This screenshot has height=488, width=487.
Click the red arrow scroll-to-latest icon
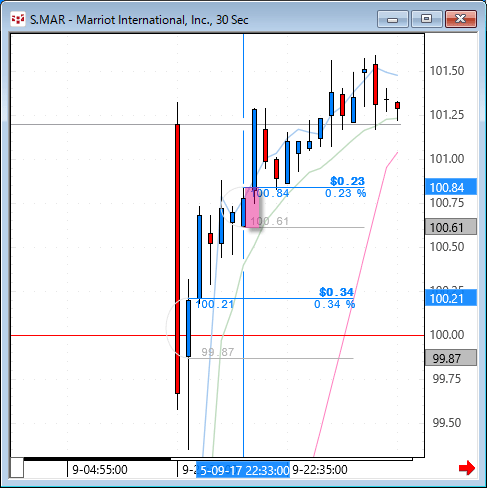[467, 468]
